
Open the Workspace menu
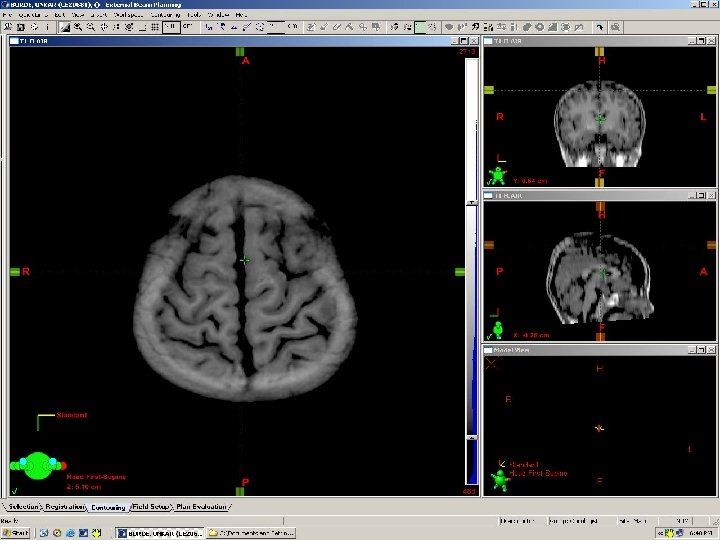click(129, 15)
